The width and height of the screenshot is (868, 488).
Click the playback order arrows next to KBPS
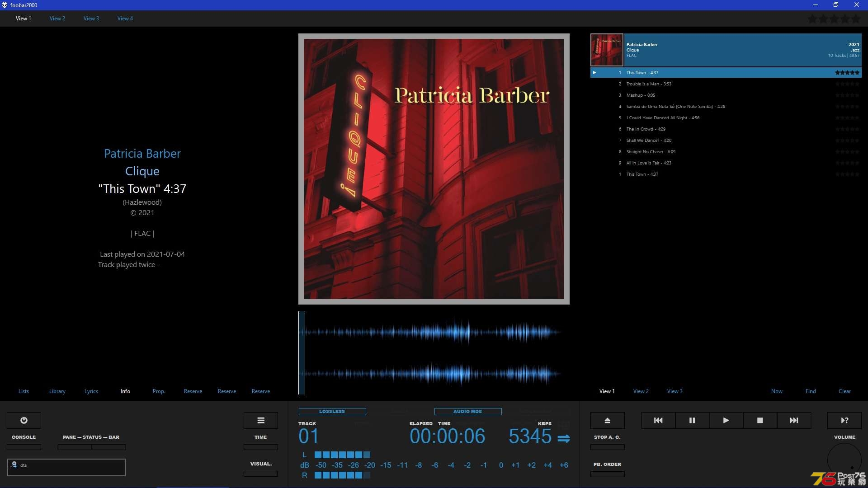pos(563,438)
